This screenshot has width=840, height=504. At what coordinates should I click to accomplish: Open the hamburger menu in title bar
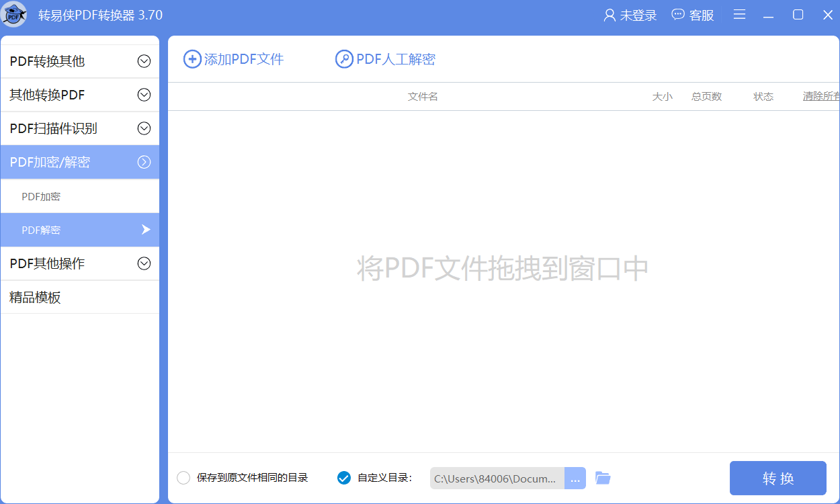click(739, 15)
